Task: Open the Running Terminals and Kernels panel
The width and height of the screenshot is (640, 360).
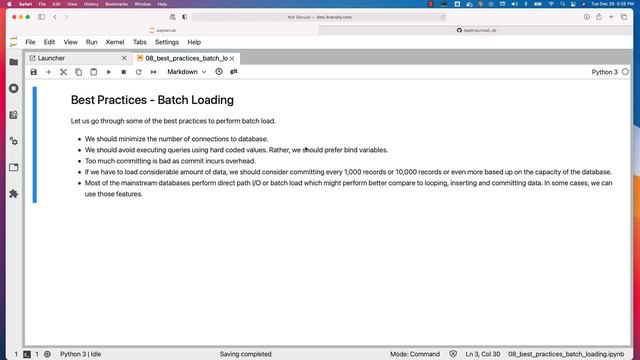Action: pyautogui.click(x=13, y=88)
